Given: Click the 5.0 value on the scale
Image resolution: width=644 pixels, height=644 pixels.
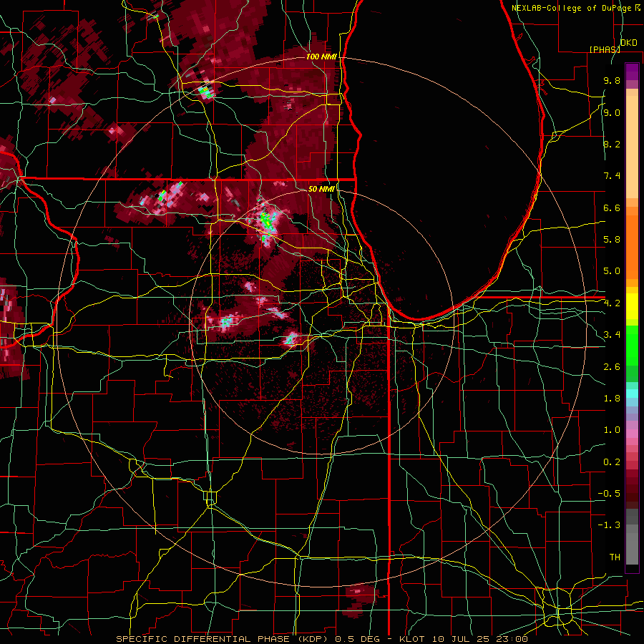Looking at the screenshot, I should [x=612, y=271].
